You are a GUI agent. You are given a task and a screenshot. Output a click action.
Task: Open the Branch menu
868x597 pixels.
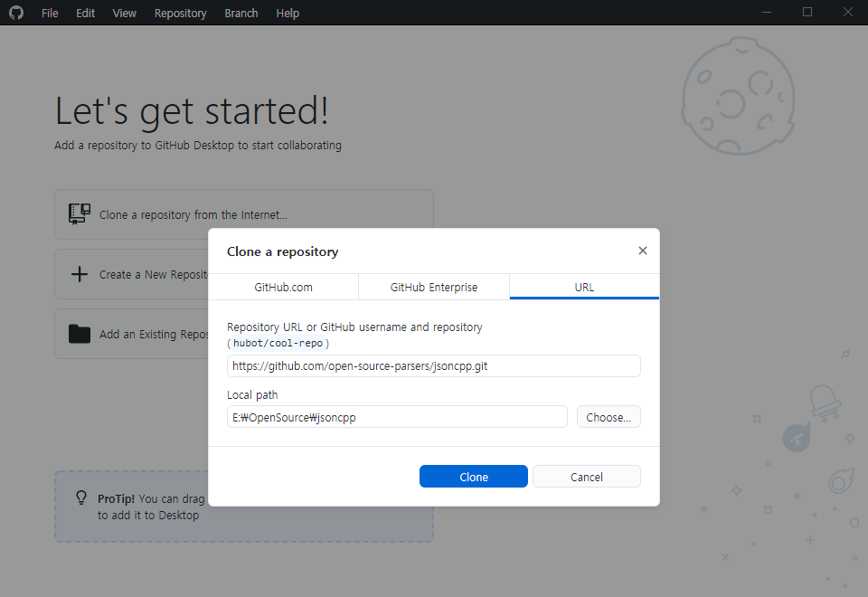(x=241, y=13)
